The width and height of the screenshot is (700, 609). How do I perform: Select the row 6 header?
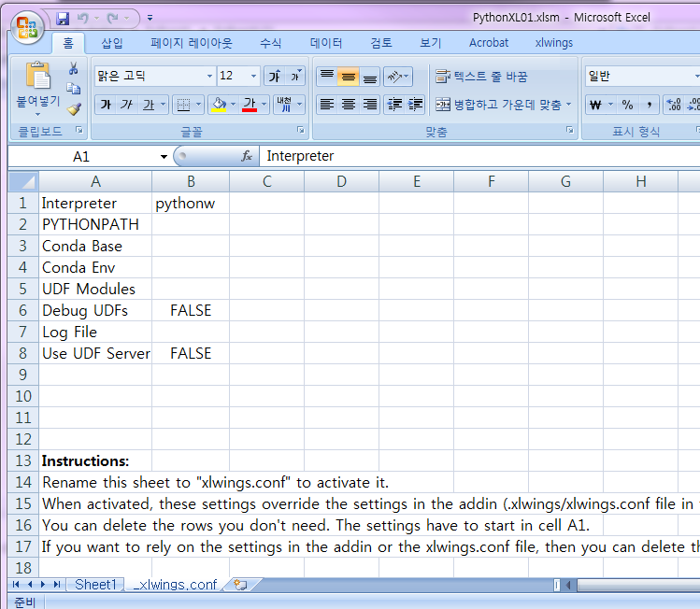tap(23, 310)
